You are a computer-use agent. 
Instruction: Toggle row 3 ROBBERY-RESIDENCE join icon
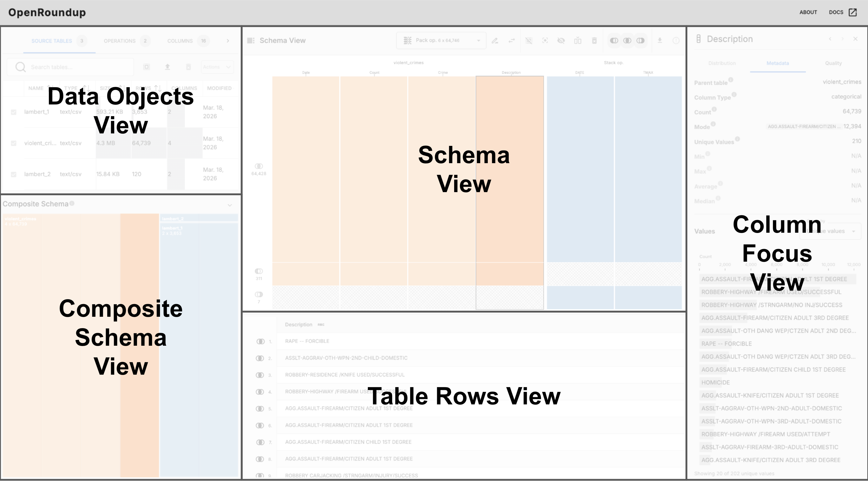click(260, 375)
